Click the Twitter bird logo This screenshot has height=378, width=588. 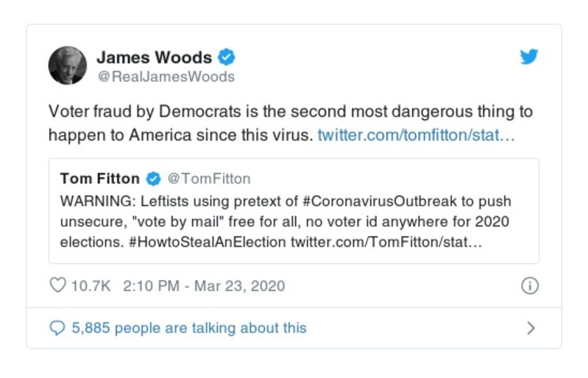528,57
